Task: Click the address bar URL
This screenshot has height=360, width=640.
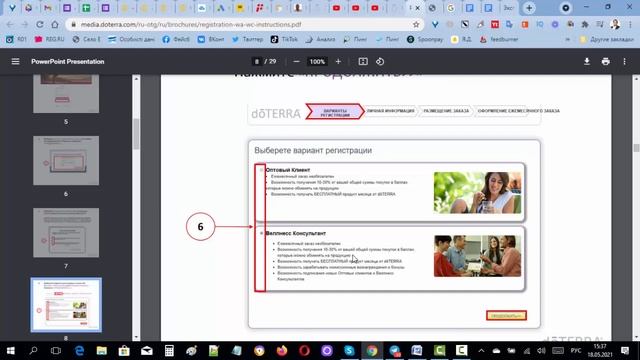Action: click(191, 24)
